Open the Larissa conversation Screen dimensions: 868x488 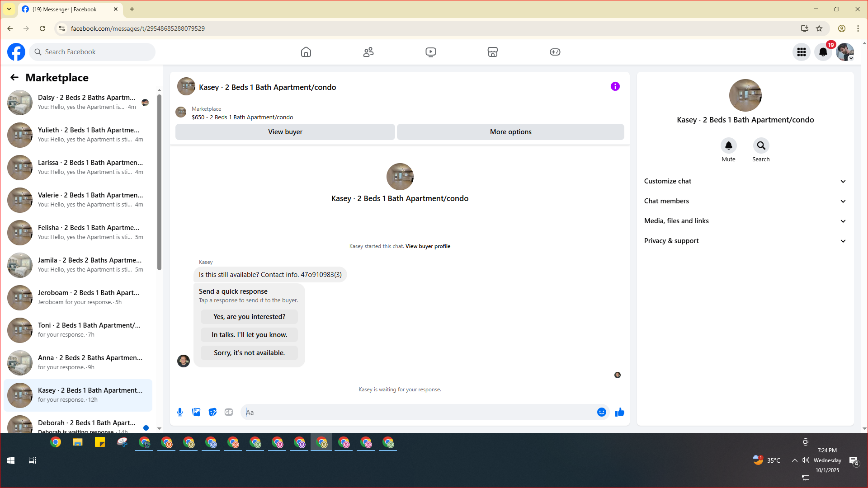click(78, 168)
